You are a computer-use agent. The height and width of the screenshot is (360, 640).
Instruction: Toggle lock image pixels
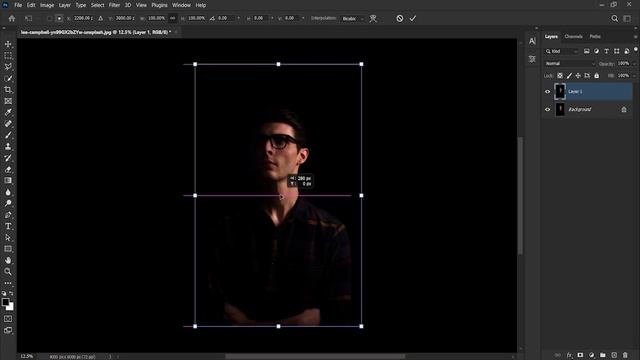coord(569,76)
